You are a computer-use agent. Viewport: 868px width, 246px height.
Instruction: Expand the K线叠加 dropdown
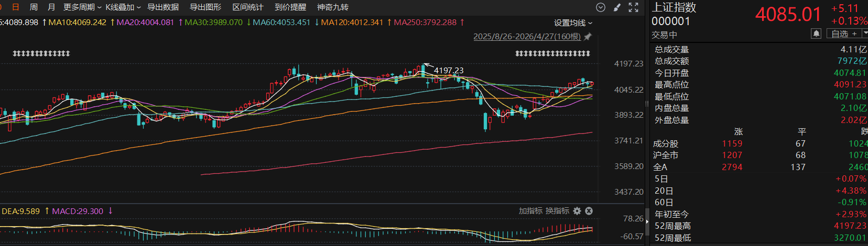point(123,7)
